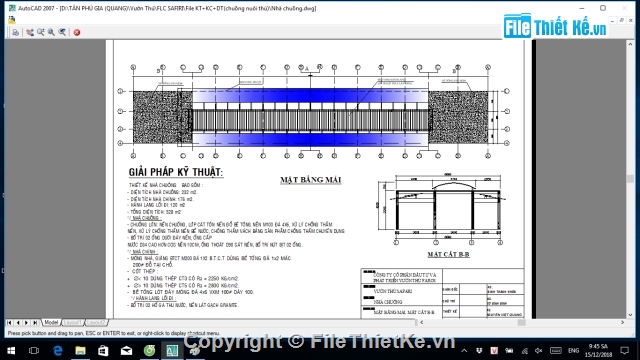Image resolution: width=640 pixels, height=360 pixels.
Task: Click the Zoom Original tool
Action: point(62,32)
